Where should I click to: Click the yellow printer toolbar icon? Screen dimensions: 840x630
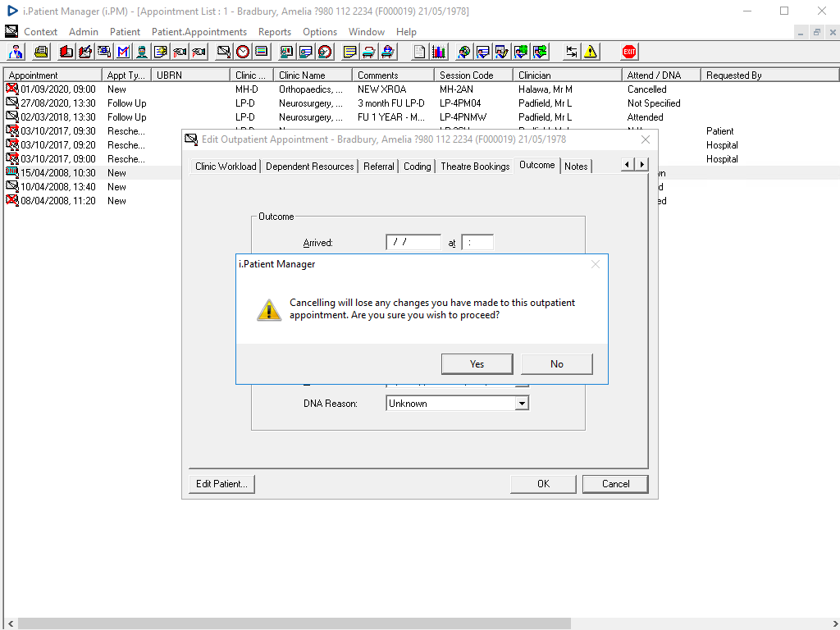[41, 52]
